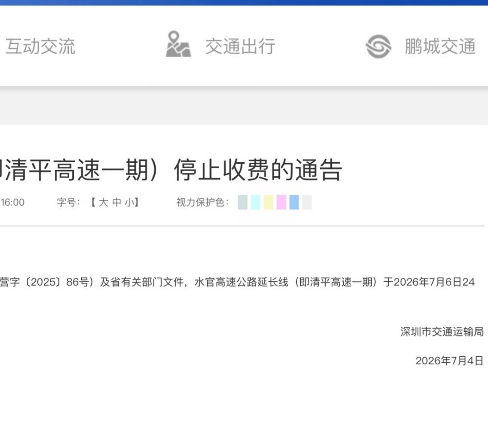Click the map pin icon beside 交通出行
This screenshot has width=488, height=448.
(x=178, y=44)
